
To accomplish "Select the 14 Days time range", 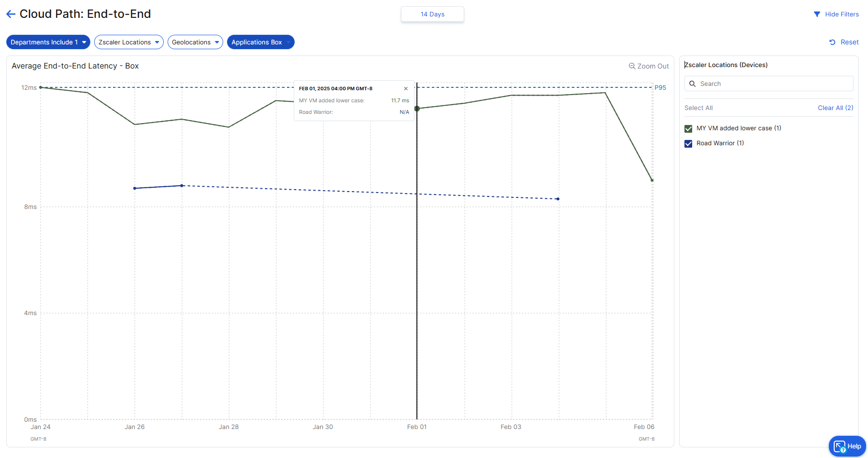I will tap(432, 14).
